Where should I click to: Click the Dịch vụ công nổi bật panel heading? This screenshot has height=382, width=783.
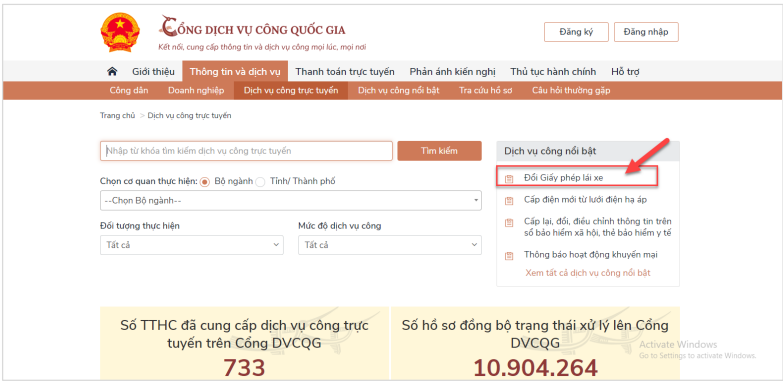tap(550, 151)
